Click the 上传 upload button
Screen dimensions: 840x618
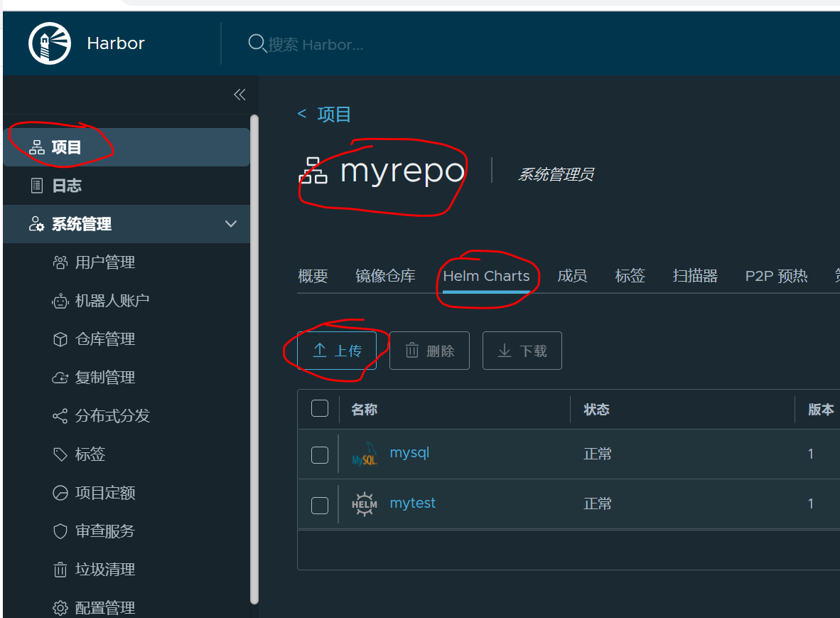(337, 350)
